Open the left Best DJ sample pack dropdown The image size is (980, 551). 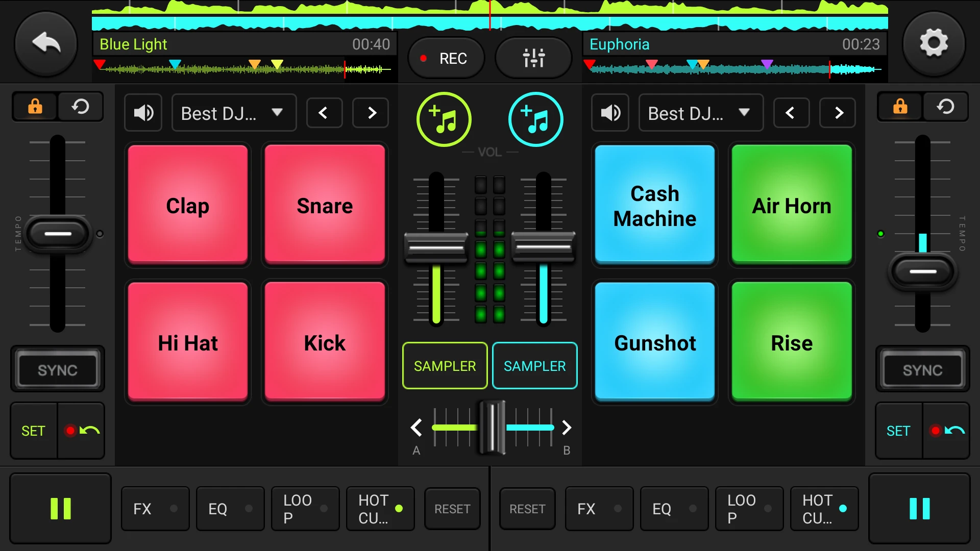[x=233, y=113]
